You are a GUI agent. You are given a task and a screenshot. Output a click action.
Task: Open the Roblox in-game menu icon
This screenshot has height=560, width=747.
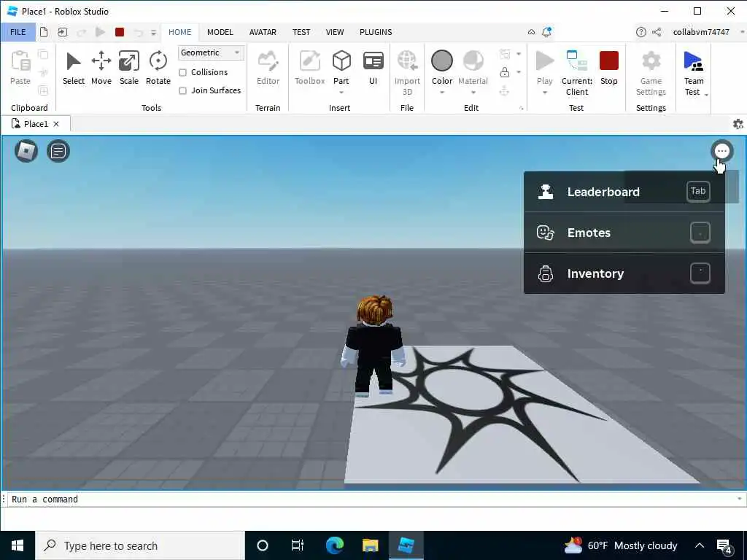[26, 152]
